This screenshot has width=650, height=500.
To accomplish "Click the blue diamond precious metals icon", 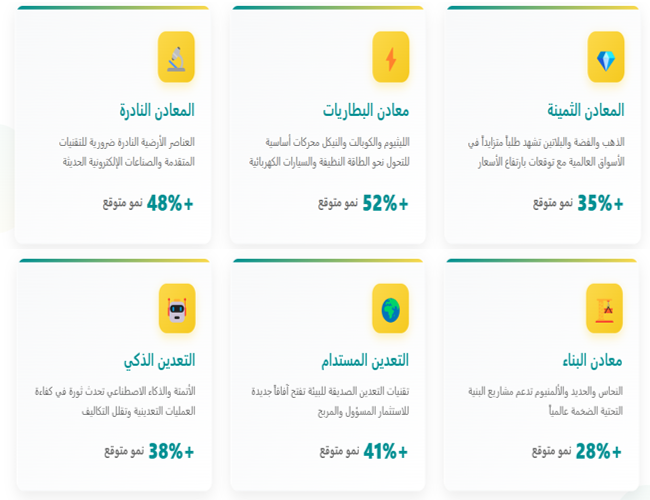I will [x=605, y=56].
